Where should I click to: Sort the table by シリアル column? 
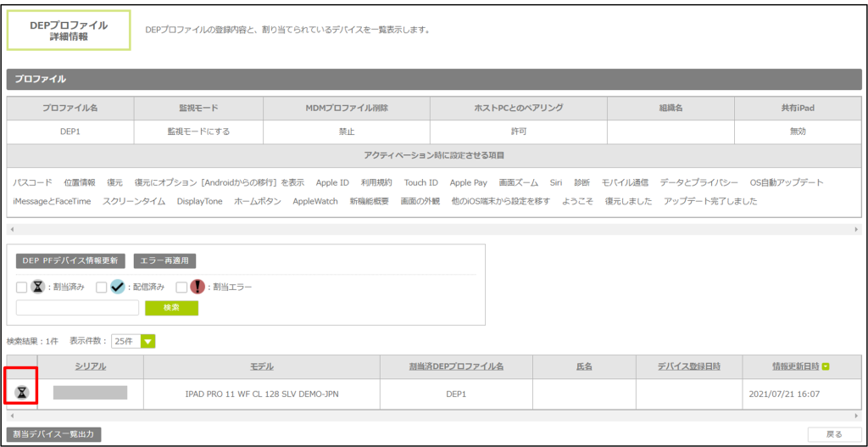[90, 366]
